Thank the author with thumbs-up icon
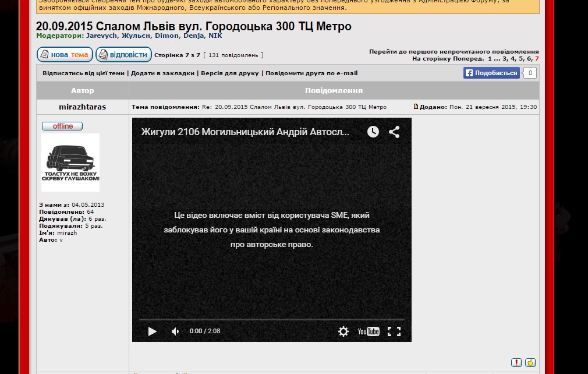Screen dimensions: 588x374 pos(530,362)
